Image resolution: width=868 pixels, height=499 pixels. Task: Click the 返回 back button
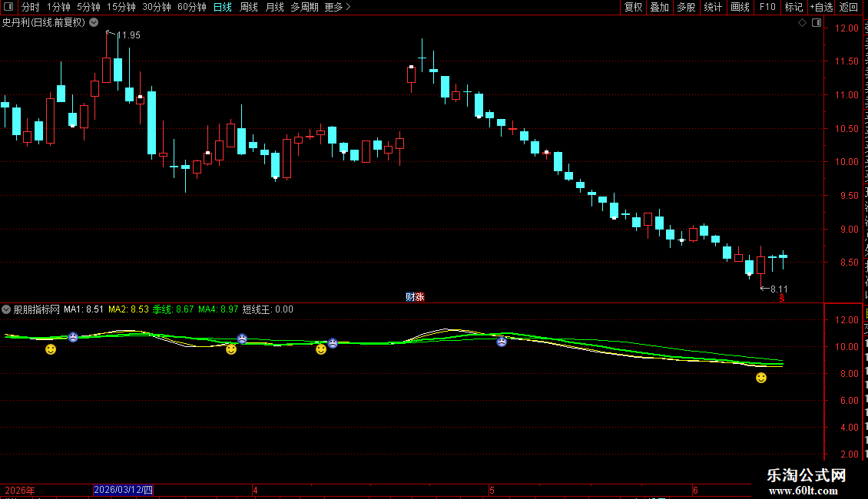coord(849,7)
